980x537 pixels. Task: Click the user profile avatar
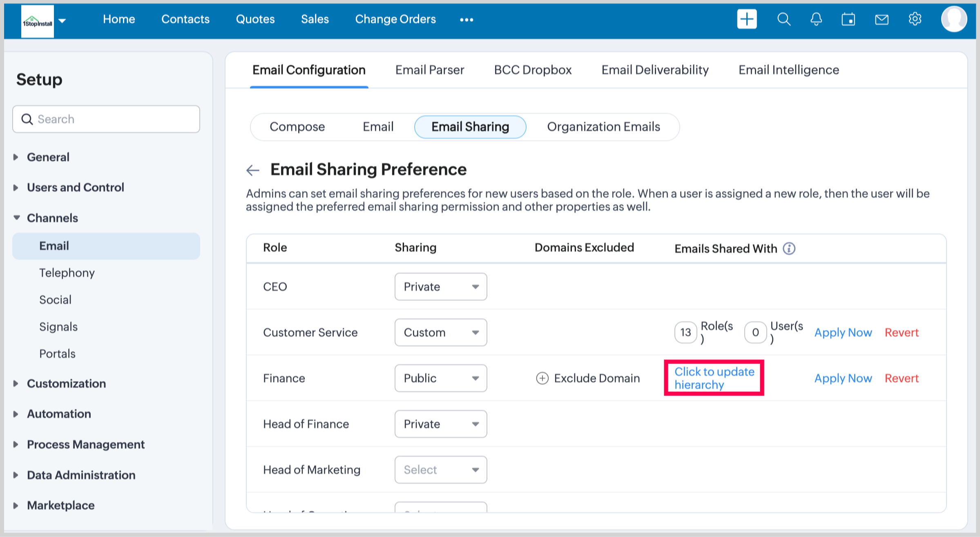pos(953,19)
